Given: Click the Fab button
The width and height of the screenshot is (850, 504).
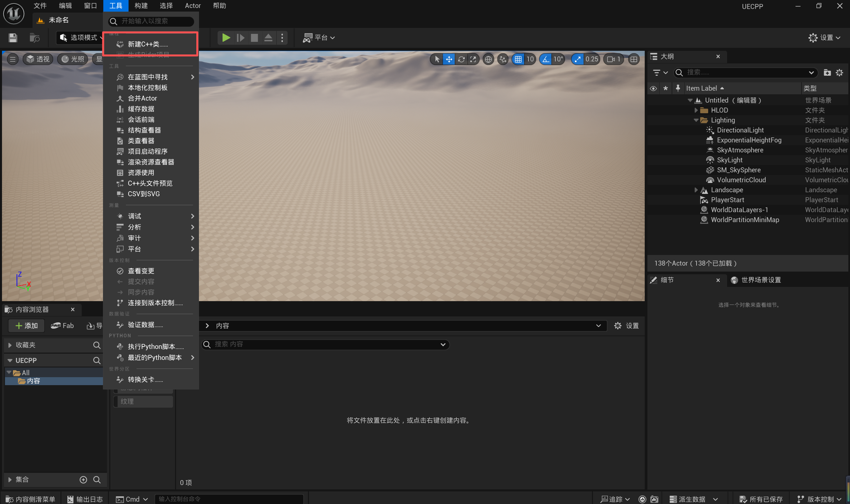Looking at the screenshot, I should pos(62,326).
